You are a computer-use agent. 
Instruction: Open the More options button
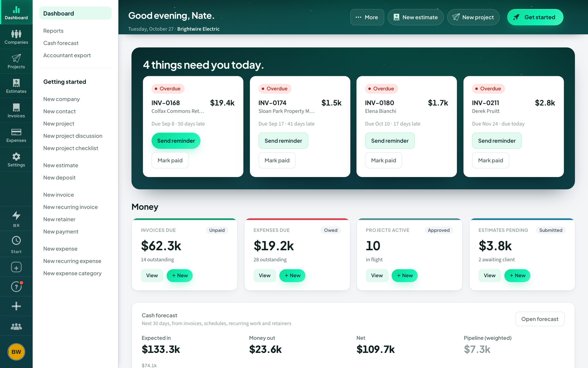pyautogui.click(x=367, y=17)
